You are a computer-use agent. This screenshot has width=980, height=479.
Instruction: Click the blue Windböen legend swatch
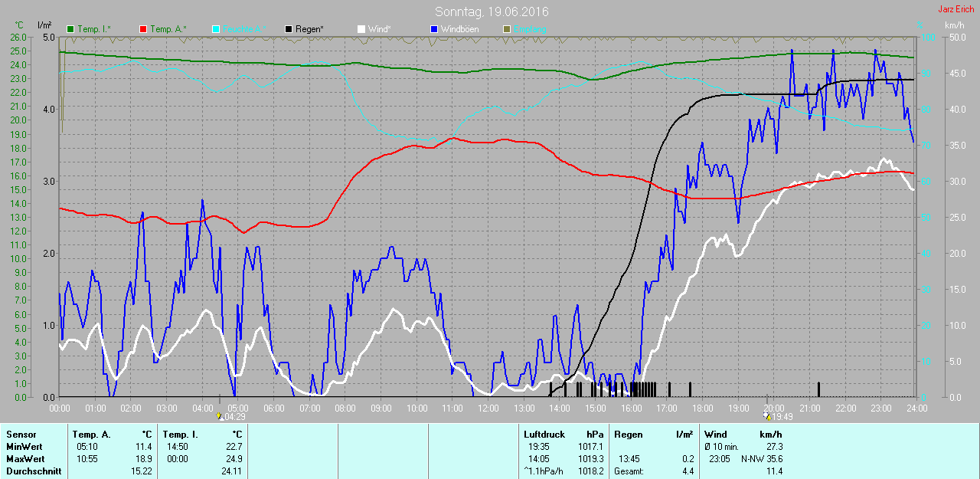coord(434,29)
